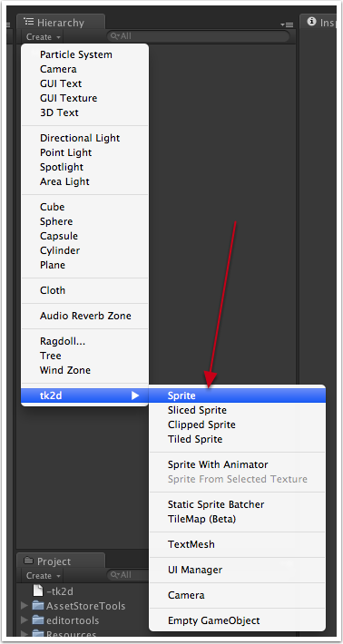The height and width of the screenshot is (644, 343).
Task: Click the Project tab folder icon
Action: [x=29, y=561]
